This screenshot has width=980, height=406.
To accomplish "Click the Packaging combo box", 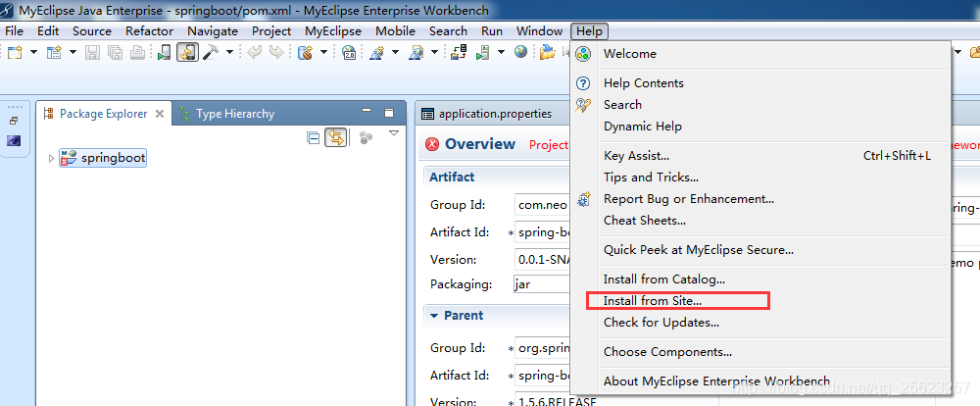I will click(x=543, y=284).
